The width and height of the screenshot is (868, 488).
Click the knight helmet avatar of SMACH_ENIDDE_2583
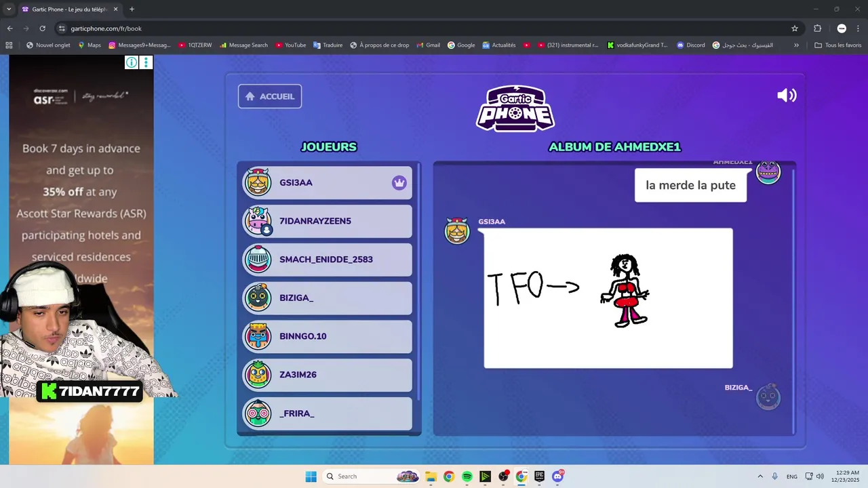(x=258, y=260)
